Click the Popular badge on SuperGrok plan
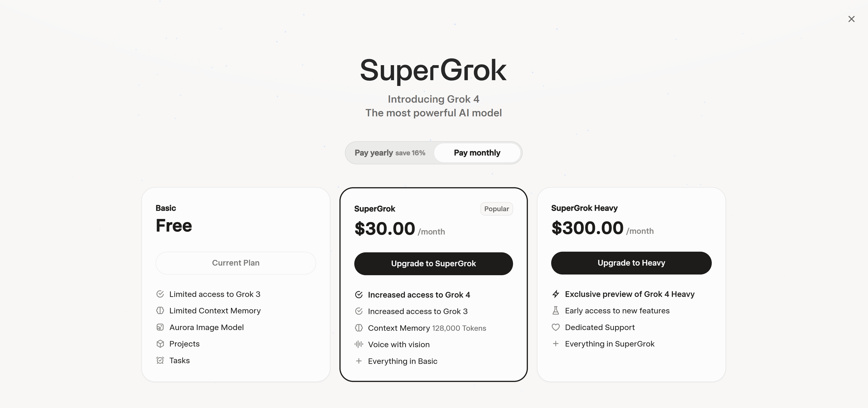 pyautogui.click(x=496, y=209)
